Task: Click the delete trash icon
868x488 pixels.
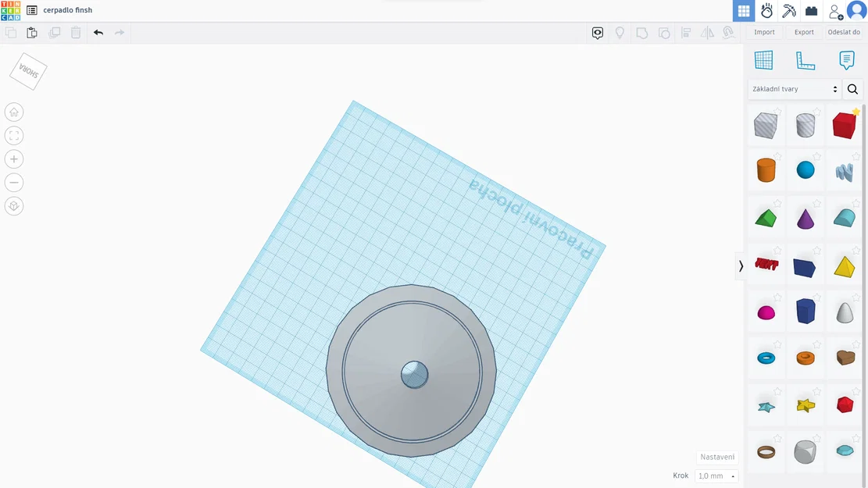Action: [x=76, y=33]
